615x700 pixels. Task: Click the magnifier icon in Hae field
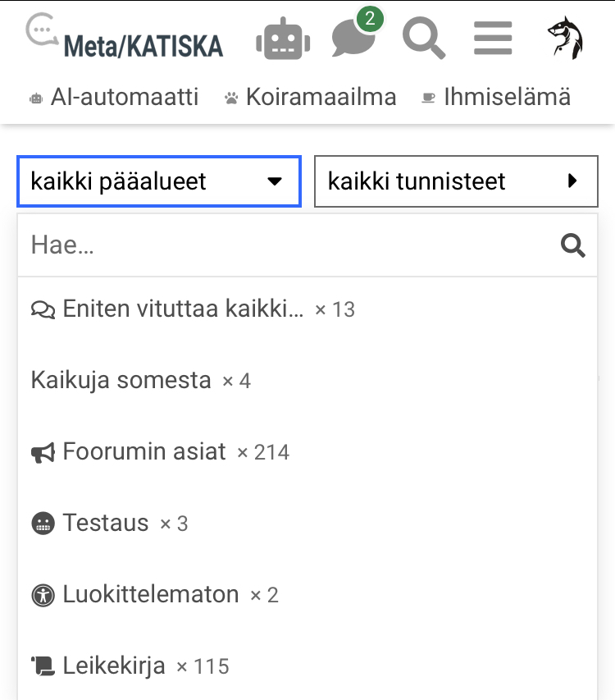tap(572, 245)
